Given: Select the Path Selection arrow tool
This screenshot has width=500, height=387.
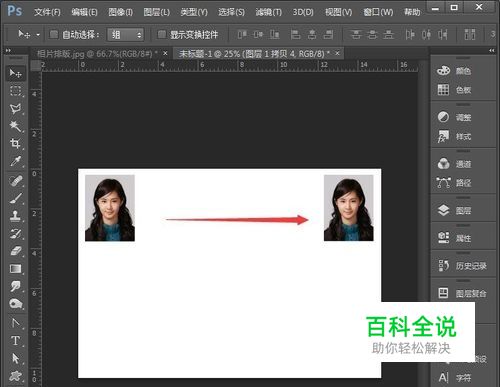Looking at the screenshot, I should pyautogui.click(x=15, y=359).
